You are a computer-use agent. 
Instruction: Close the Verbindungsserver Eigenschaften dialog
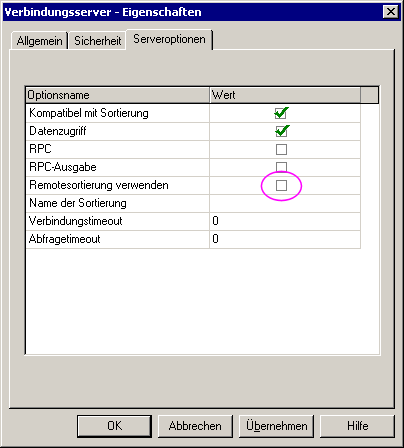point(391,12)
